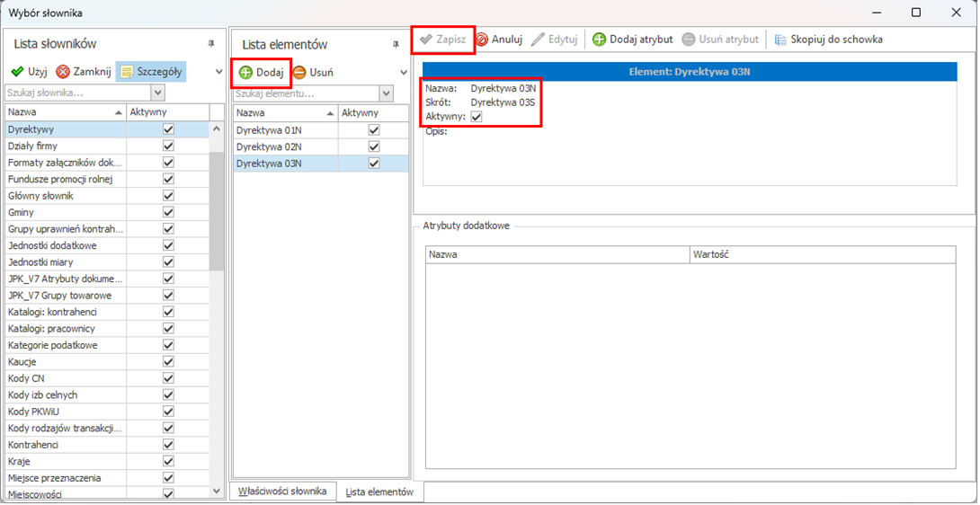The height and width of the screenshot is (505, 980).
Task: Switch to Lista elementów tab
Action: point(379,492)
